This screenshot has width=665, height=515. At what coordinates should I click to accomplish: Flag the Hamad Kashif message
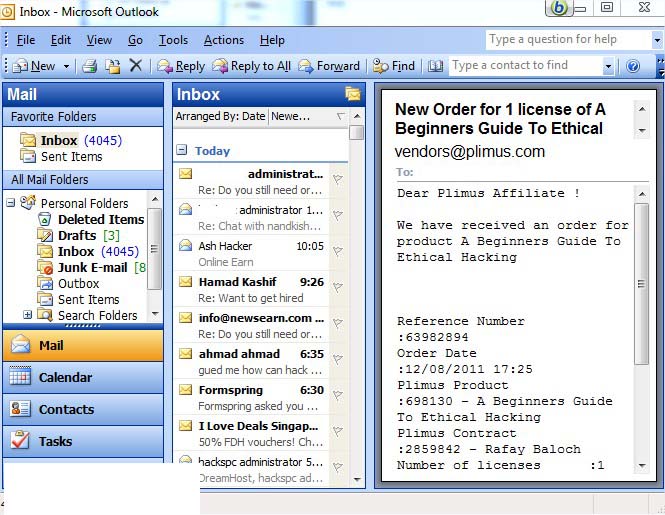(338, 288)
